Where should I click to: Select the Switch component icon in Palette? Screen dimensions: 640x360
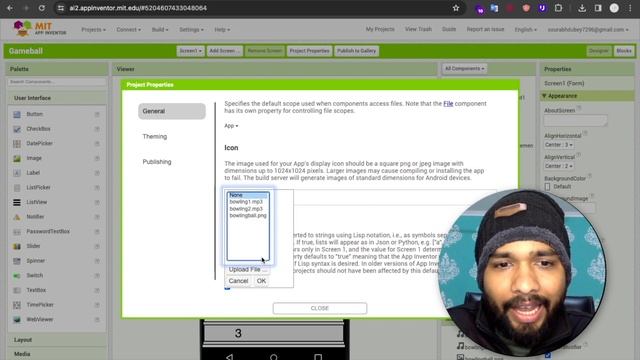point(17,276)
